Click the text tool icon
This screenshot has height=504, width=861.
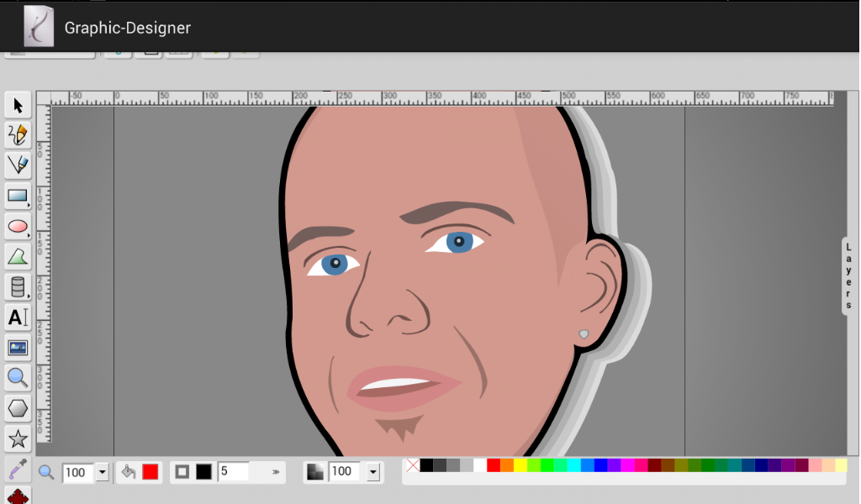pyautogui.click(x=18, y=318)
